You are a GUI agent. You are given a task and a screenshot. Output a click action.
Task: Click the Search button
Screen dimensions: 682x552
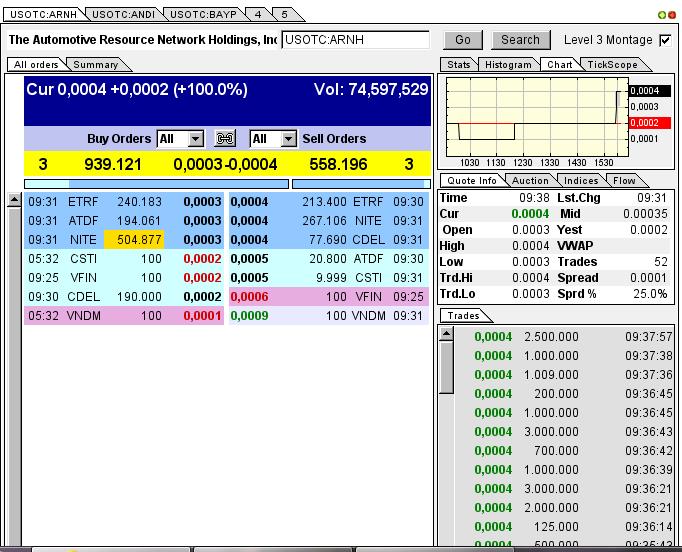tap(520, 40)
